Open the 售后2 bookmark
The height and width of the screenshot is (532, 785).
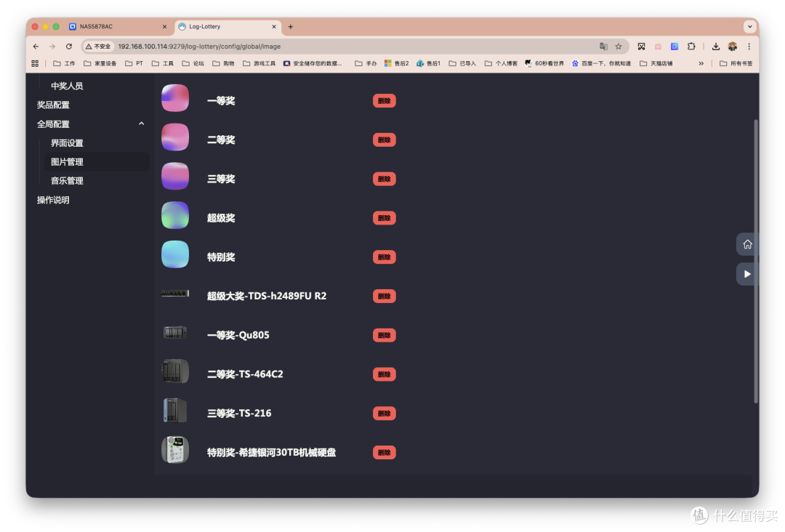(397, 63)
